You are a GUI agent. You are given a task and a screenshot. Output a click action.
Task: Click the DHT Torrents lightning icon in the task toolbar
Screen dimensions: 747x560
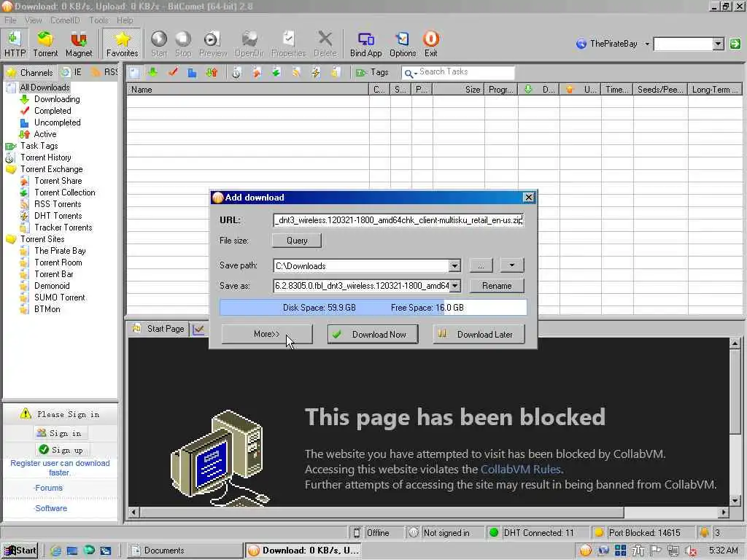(316, 72)
